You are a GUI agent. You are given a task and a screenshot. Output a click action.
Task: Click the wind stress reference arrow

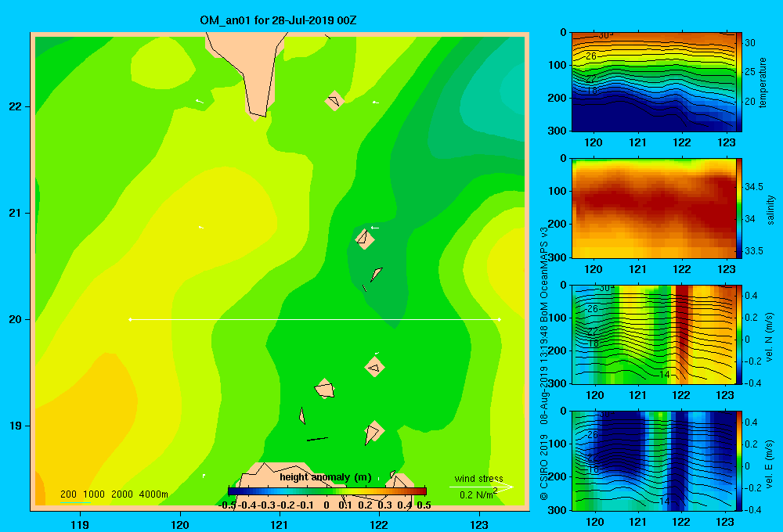[x=481, y=487]
